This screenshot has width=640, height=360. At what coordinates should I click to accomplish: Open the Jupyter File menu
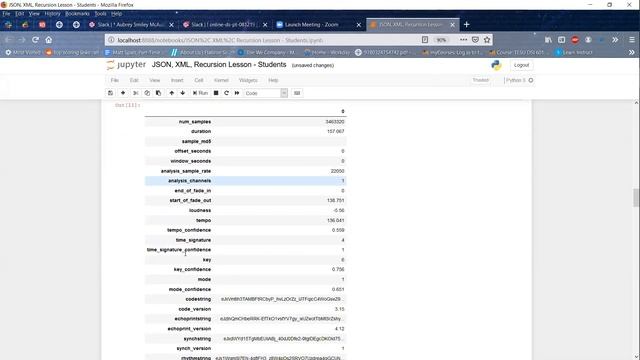tap(115, 80)
